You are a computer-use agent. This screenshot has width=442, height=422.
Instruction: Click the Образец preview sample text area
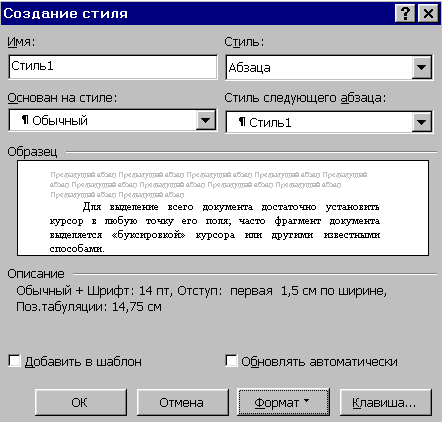click(x=223, y=208)
